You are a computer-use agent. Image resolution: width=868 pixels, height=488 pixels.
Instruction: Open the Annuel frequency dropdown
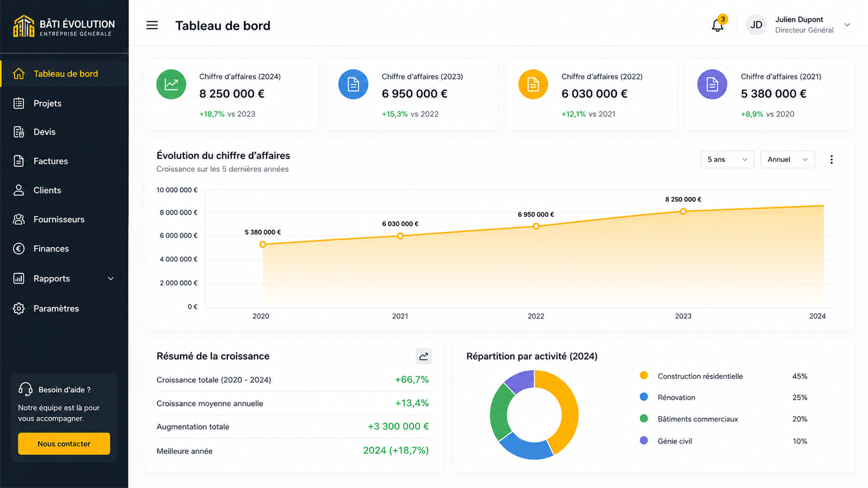(788, 160)
